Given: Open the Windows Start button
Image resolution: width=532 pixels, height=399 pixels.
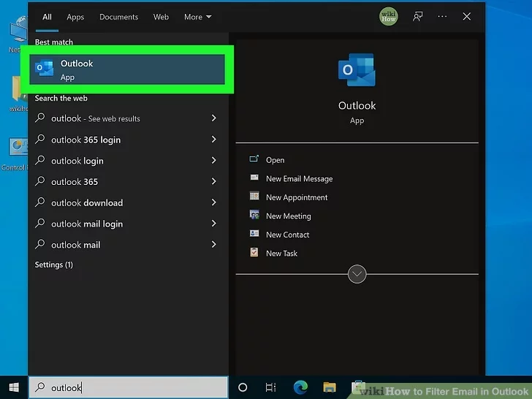Looking at the screenshot, I should pos(14,387).
